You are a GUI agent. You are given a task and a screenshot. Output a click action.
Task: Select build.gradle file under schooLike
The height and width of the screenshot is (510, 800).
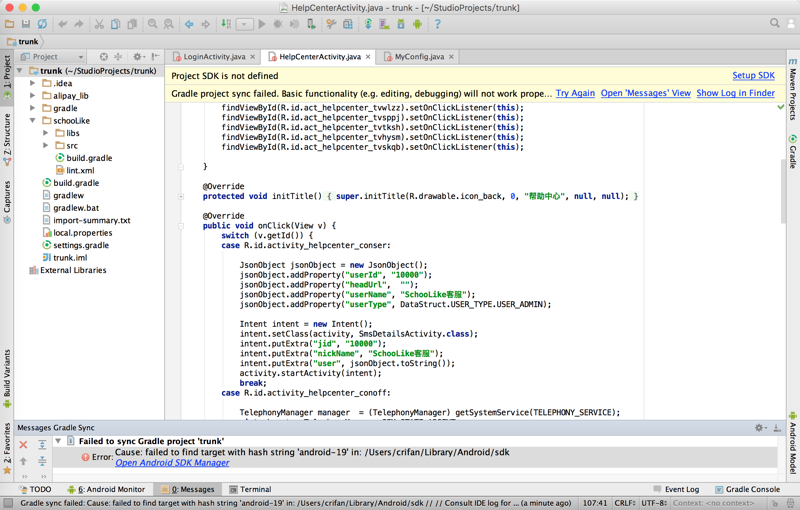(x=89, y=158)
